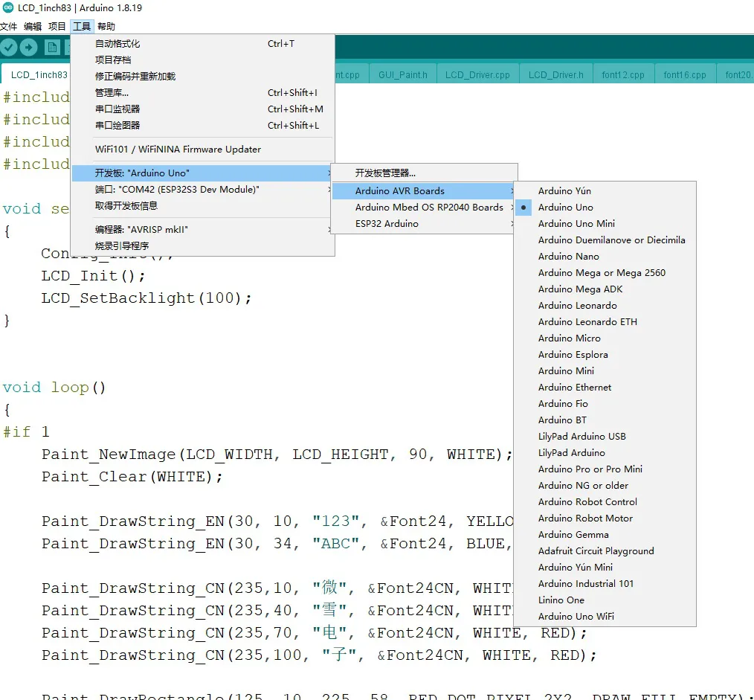Open 管理库... library manager

click(202, 93)
